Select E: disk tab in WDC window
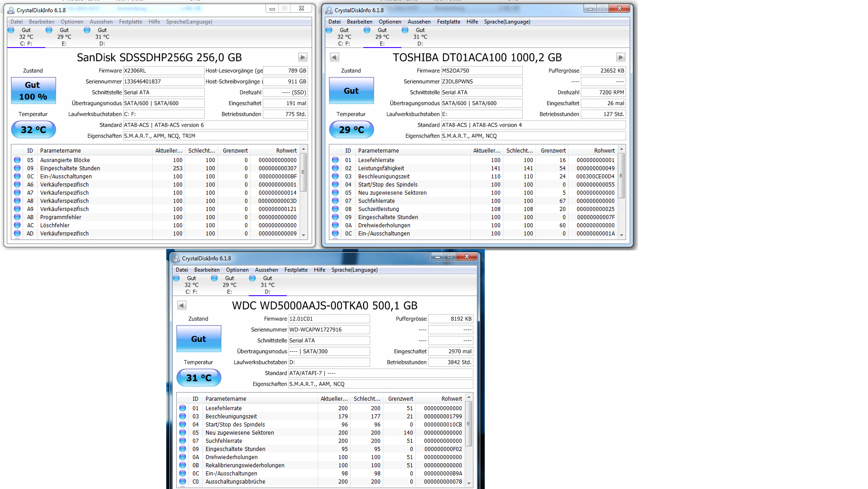 click(229, 285)
